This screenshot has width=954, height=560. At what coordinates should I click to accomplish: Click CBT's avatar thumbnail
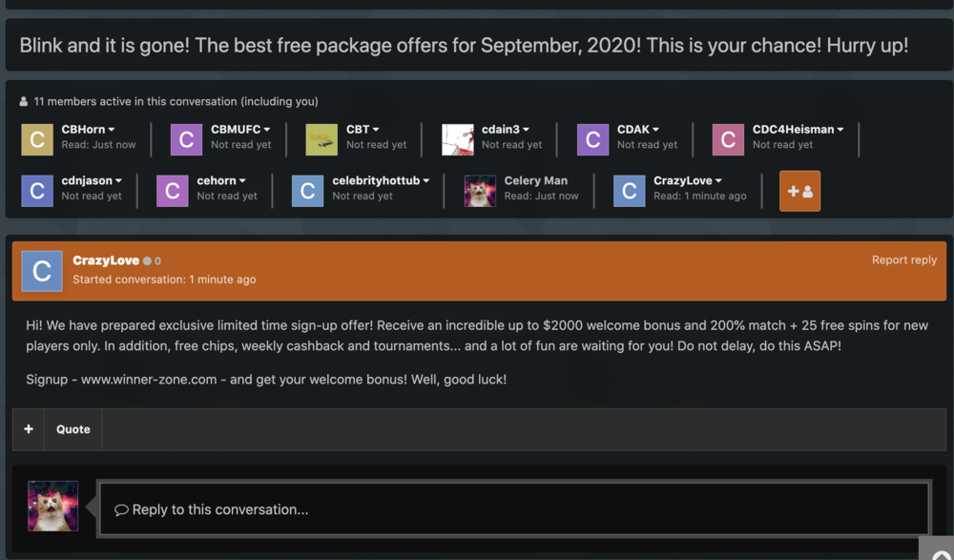point(321,138)
